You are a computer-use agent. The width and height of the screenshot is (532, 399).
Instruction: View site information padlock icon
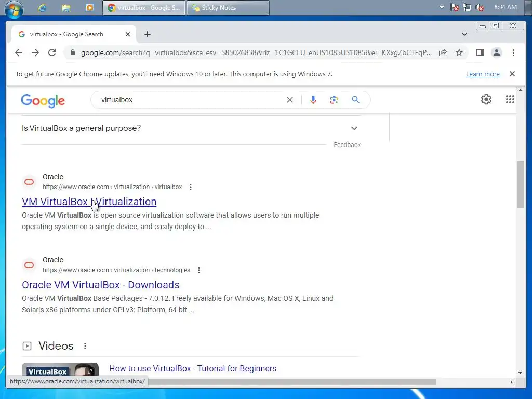tap(72, 52)
